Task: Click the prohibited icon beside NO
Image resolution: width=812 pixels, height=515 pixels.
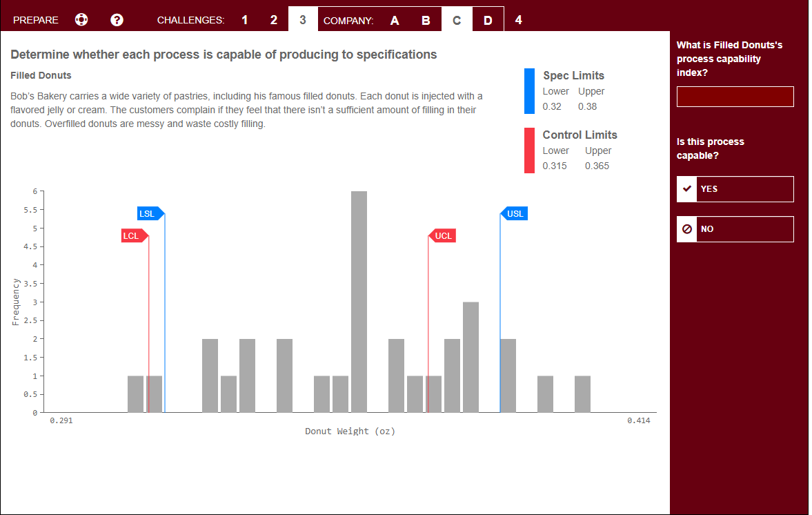Action: point(686,229)
